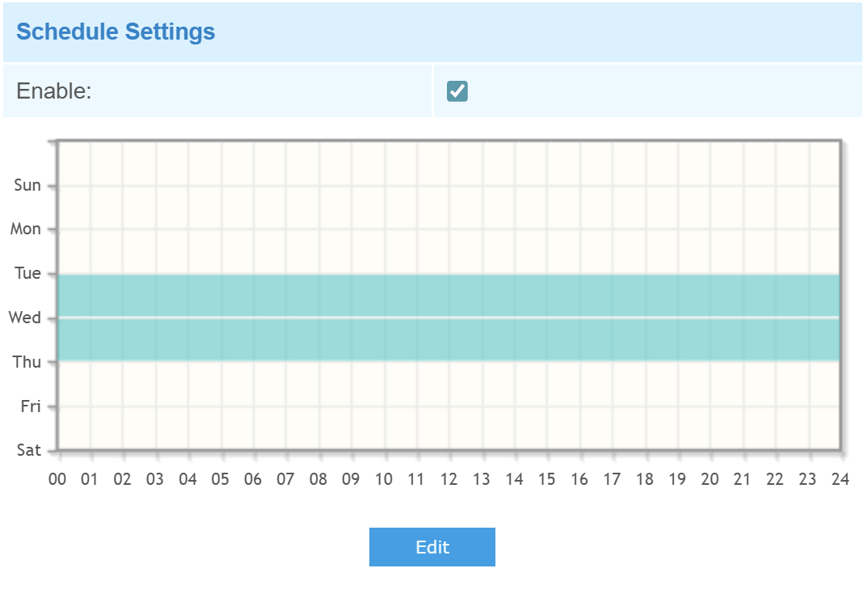The image size is (868, 602).
Task: Click the 00 hour axis label
Action: (x=57, y=480)
